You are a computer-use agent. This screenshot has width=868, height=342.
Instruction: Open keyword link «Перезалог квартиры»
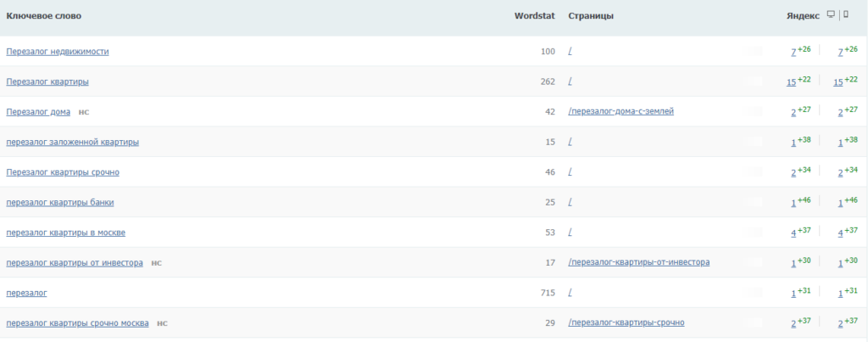click(47, 82)
